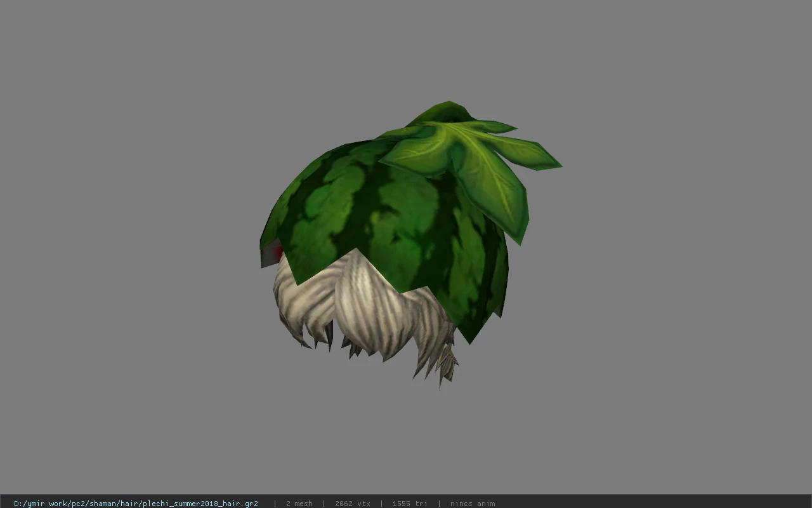The image size is (812, 508).
Task: Click the 'nincs anim' status text
Action: [x=473, y=504]
